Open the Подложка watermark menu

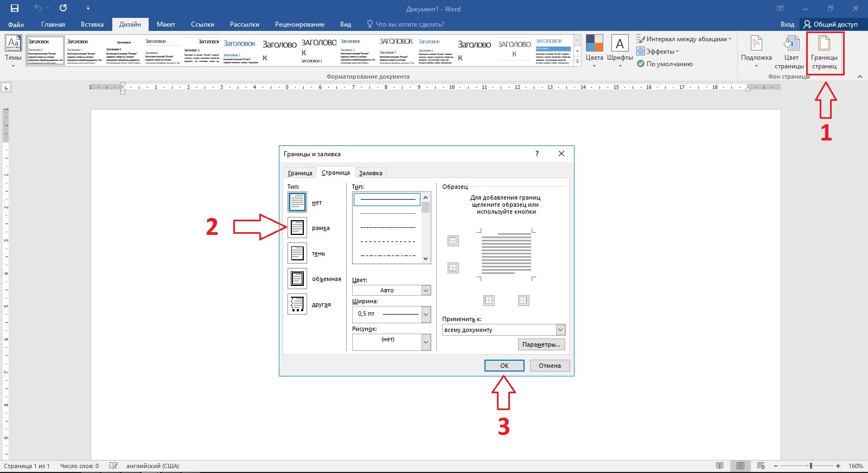756,53
